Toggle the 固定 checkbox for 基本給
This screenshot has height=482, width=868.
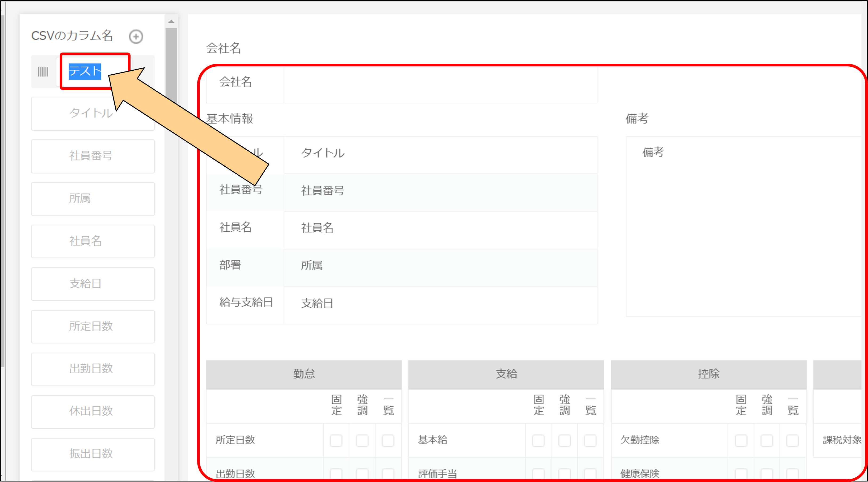pos(538,440)
